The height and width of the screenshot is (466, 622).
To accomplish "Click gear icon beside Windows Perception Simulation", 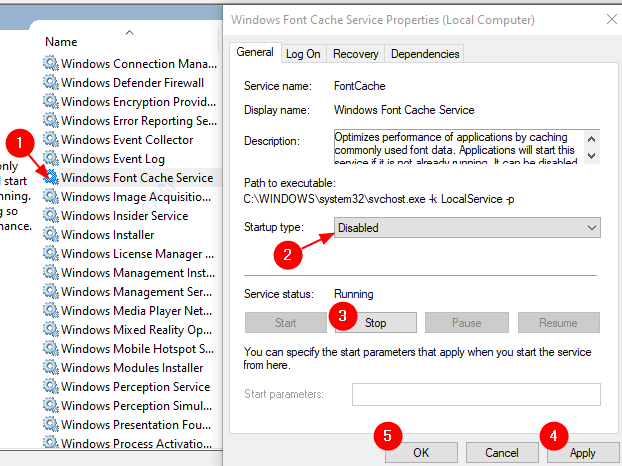I will tap(51, 406).
